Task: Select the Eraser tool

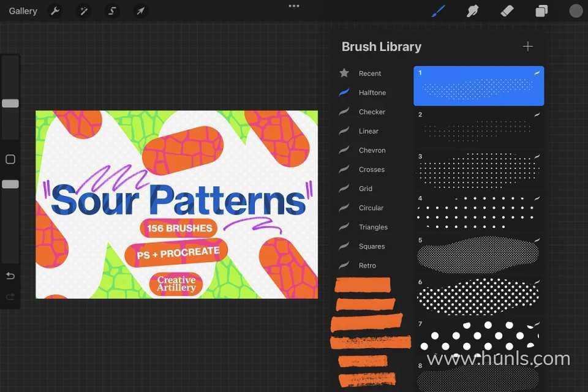Action: 507,11
